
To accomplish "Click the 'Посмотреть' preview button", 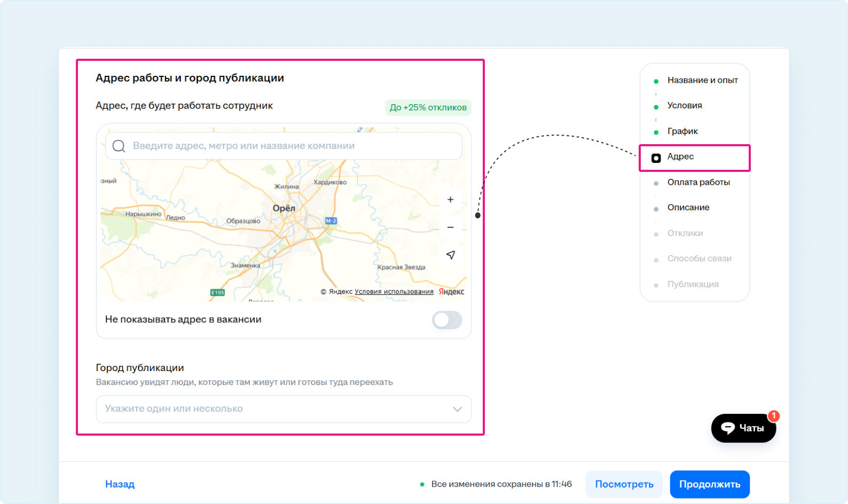I will pyautogui.click(x=624, y=484).
